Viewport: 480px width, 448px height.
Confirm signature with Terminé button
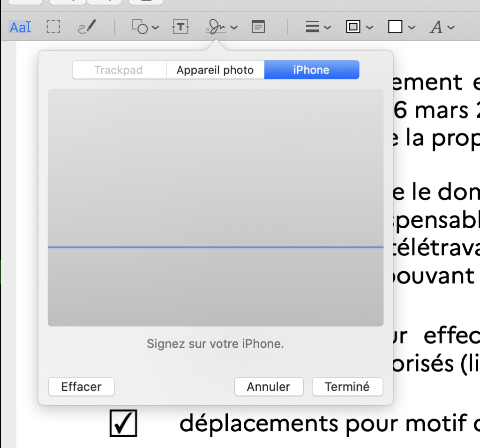point(347,387)
